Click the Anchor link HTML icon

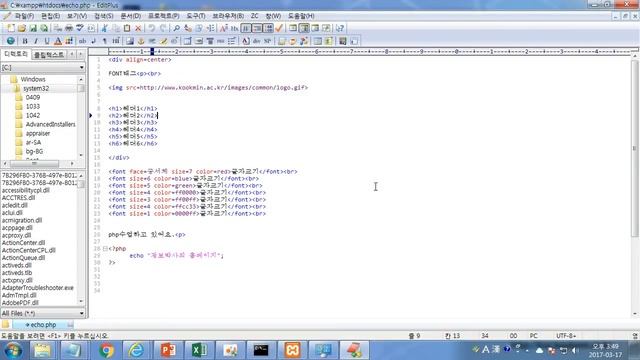click(141, 41)
